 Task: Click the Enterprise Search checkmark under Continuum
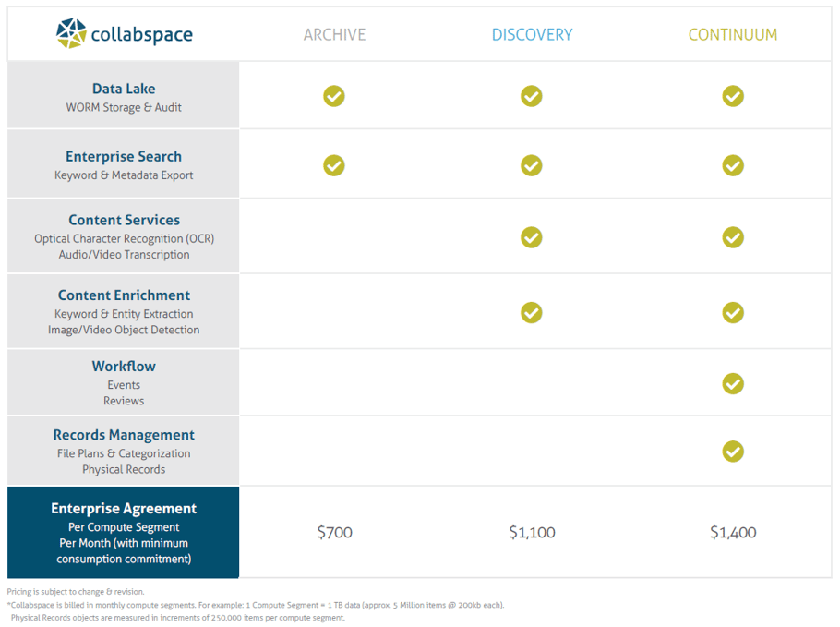tap(733, 165)
